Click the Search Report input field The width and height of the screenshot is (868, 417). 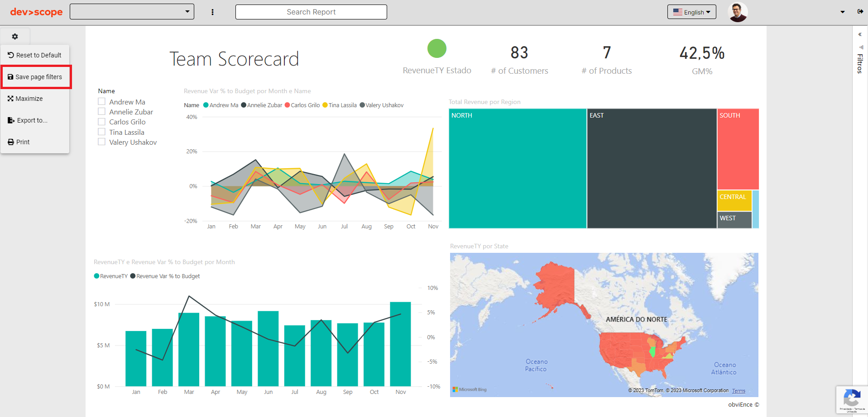tap(311, 12)
